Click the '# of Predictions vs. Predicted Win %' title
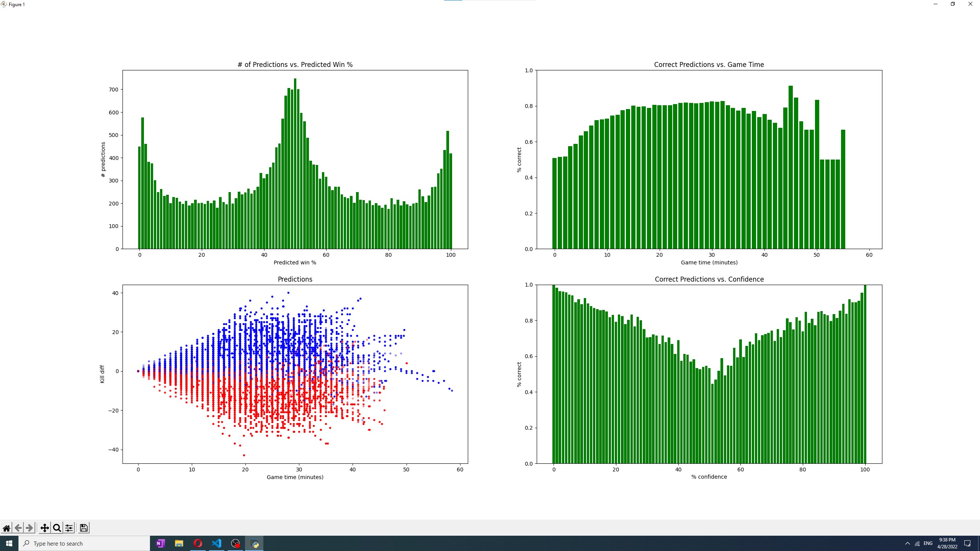The height and width of the screenshot is (551, 980). tap(295, 65)
